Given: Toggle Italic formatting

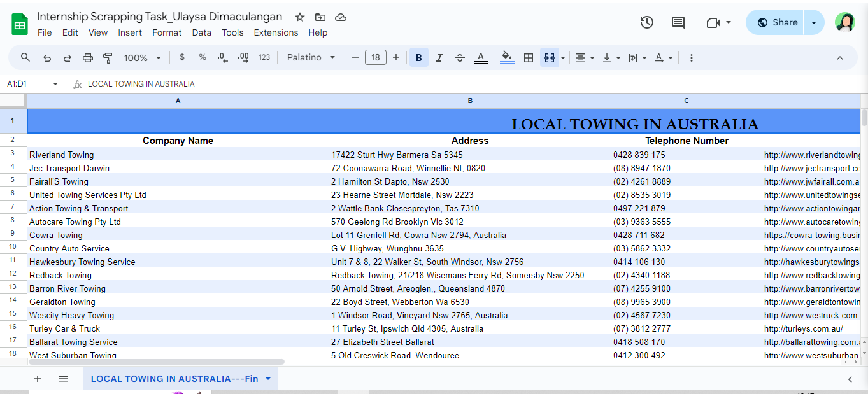Looking at the screenshot, I should coord(439,58).
